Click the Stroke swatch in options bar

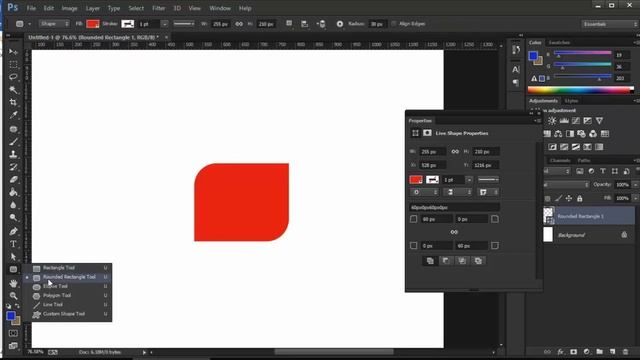tap(127, 24)
